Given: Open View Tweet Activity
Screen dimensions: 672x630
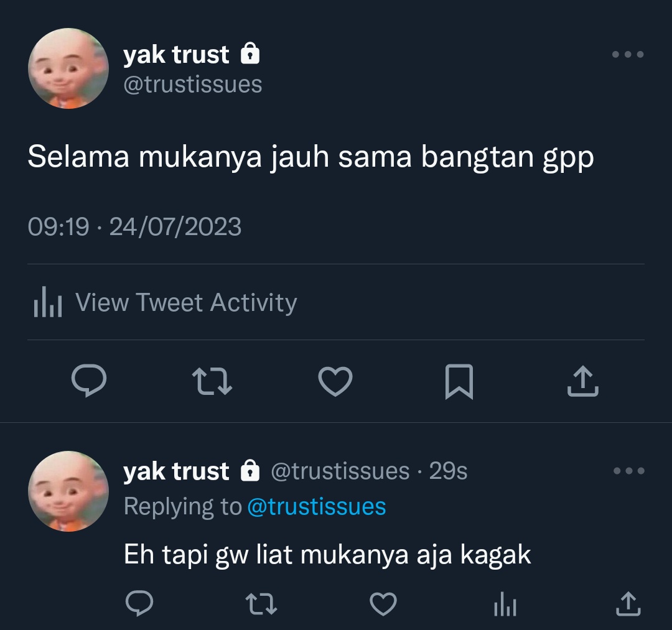Looking at the screenshot, I should point(166,302).
